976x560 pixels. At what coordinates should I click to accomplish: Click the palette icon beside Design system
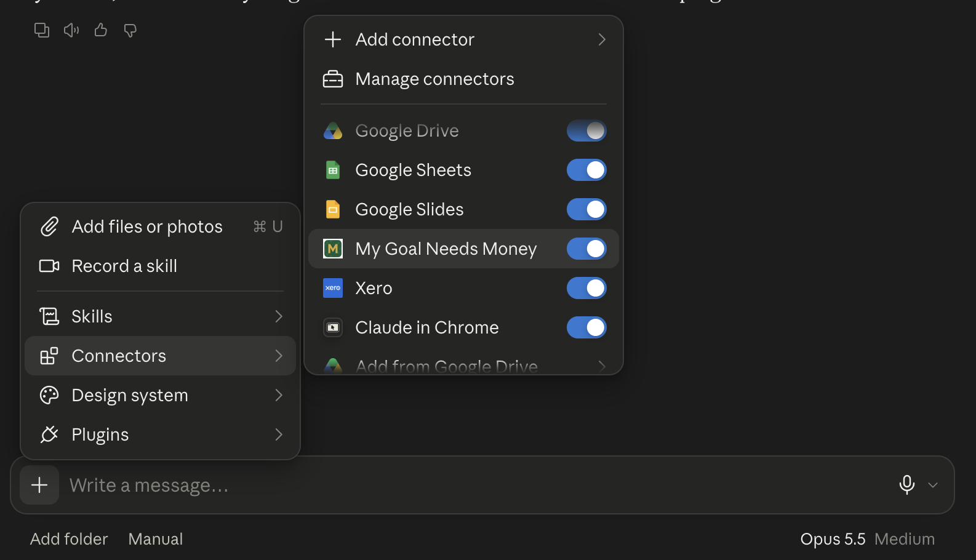[49, 395]
